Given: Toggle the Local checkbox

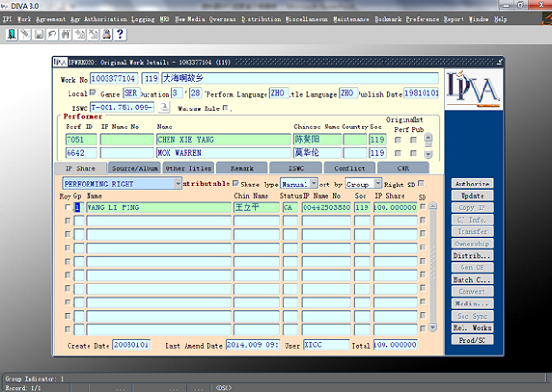Looking at the screenshot, I should (92, 92).
